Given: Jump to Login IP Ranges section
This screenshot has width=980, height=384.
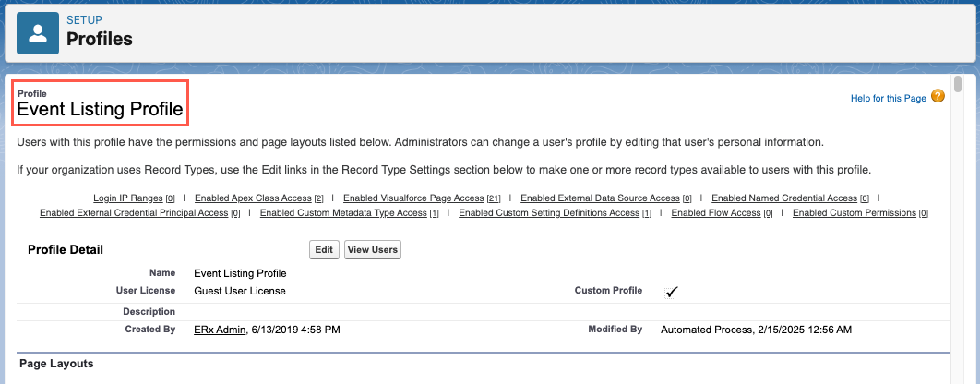Looking at the screenshot, I should point(128,198).
